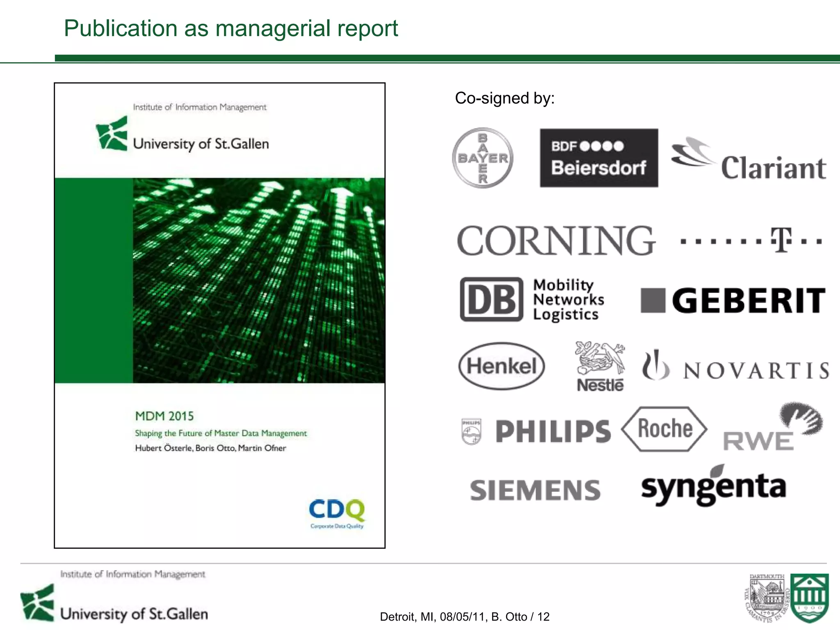840x630 pixels.
Task: Open the MDM 2015 report cover image
Action: 219,315
